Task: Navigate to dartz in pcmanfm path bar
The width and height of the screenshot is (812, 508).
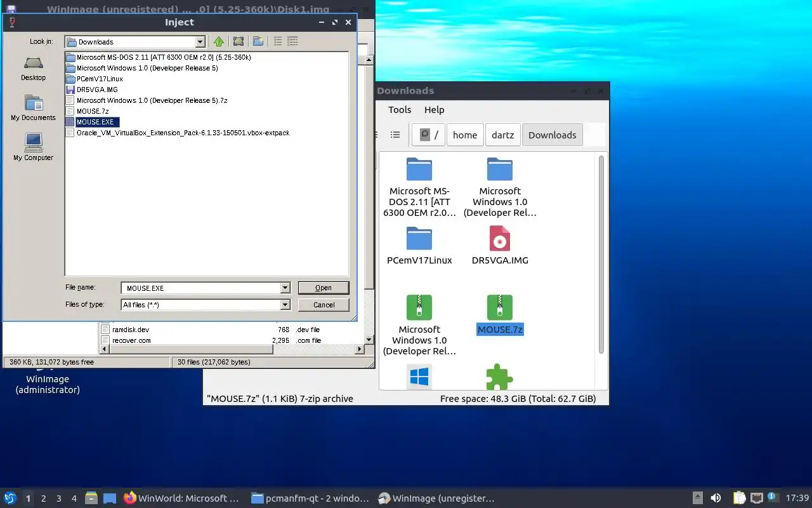Action: 503,135
